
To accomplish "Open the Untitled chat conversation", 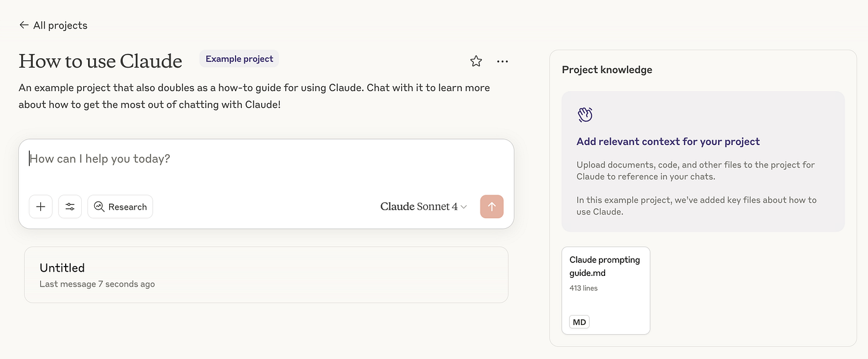I will (x=266, y=275).
